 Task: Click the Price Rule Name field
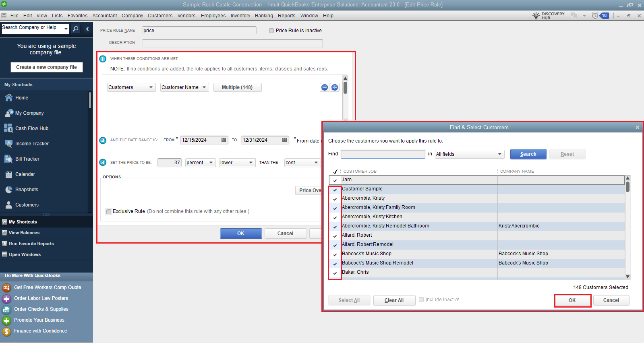(x=199, y=31)
